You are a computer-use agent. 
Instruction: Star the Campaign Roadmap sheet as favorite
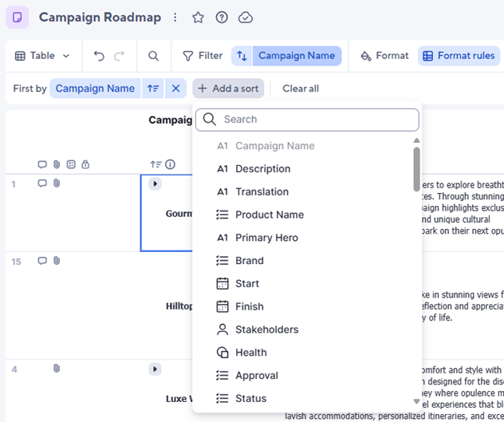pyautogui.click(x=198, y=18)
